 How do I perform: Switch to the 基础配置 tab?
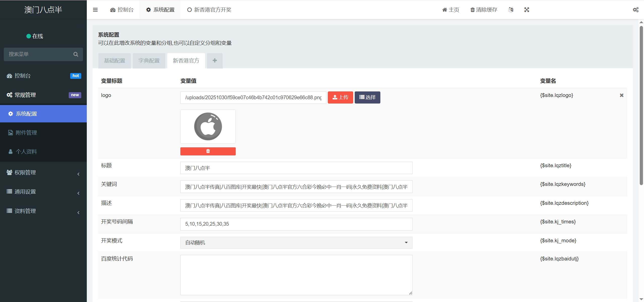[114, 61]
